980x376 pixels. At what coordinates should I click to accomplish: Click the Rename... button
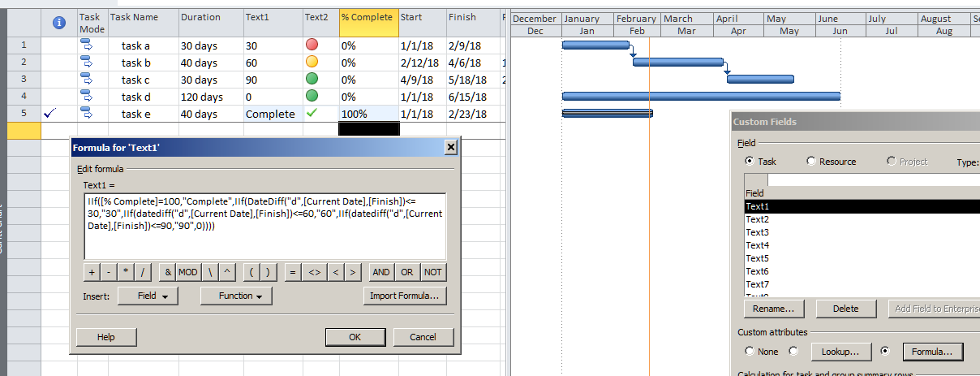click(x=775, y=309)
